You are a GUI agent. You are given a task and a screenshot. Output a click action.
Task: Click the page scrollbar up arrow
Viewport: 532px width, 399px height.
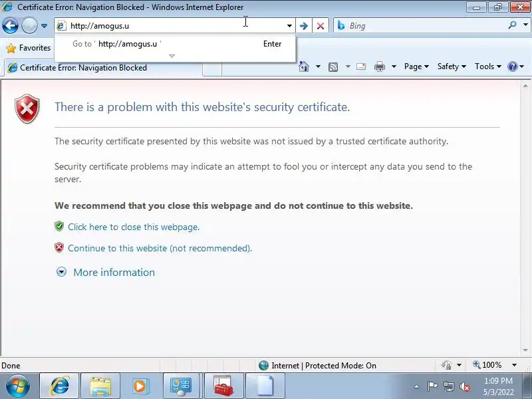coord(525,86)
